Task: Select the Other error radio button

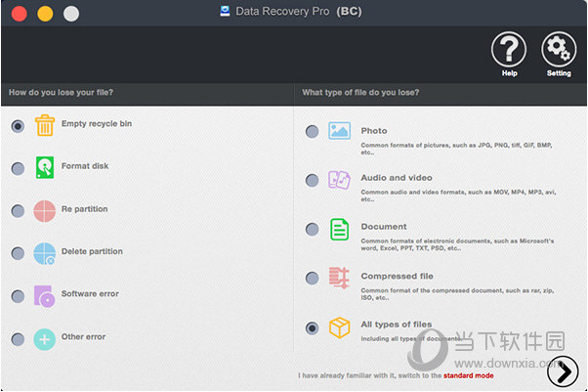Action: [x=18, y=339]
